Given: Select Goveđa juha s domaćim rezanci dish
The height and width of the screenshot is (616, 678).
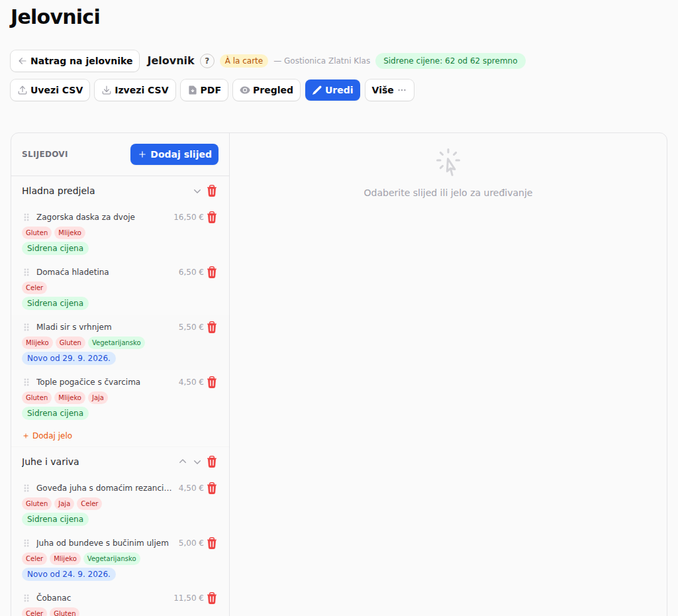Looking at the screenshot, I should tap(104, 488).
